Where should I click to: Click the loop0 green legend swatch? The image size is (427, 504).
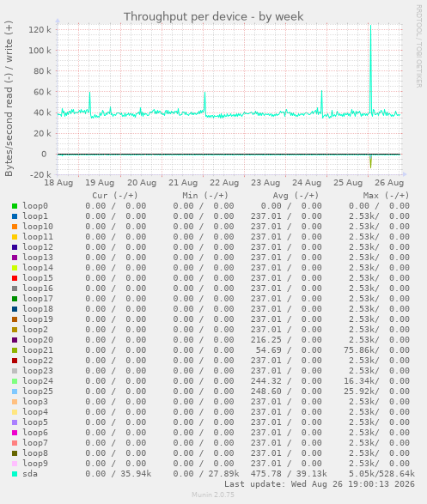(x=15, y=206)
